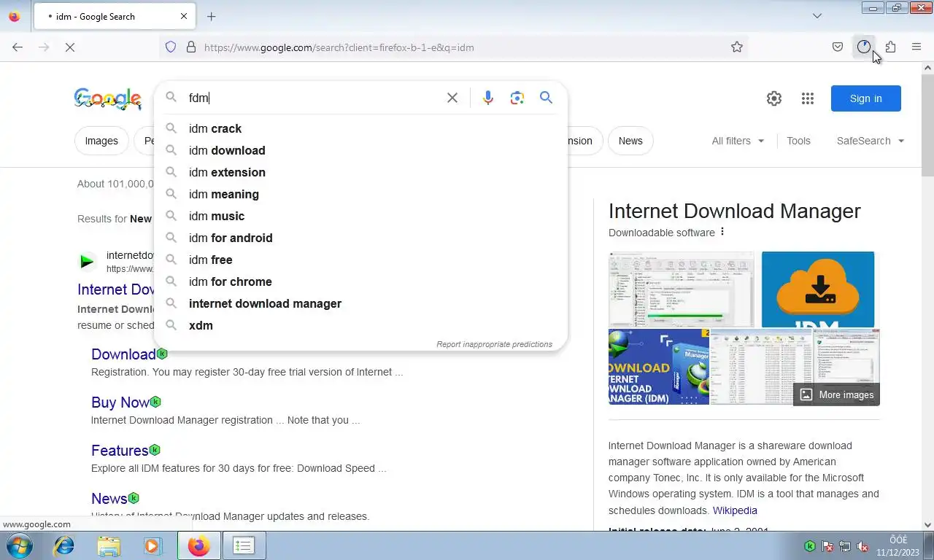Open the orange cloud IDM thumbnail
The height and width of the screenshot is (560, 934).
tap(818, 289)
